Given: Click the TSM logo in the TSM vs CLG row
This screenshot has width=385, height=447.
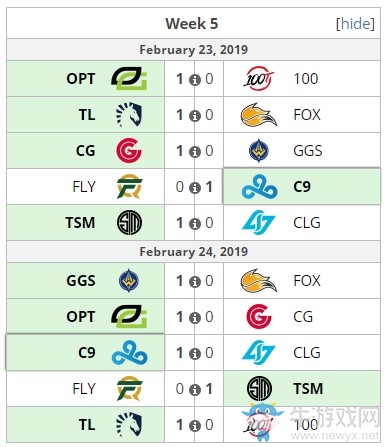Looking at the screenshot, I should point(129,223).
